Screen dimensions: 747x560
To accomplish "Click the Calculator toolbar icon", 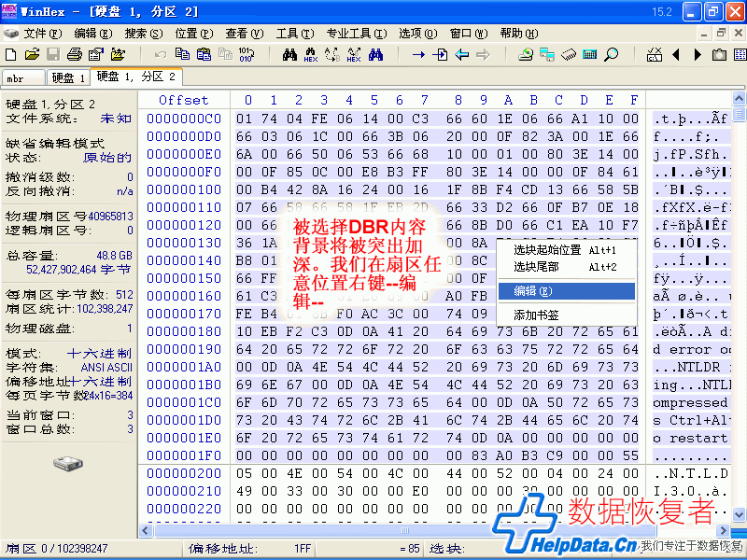I will click(x=590, y=55).
